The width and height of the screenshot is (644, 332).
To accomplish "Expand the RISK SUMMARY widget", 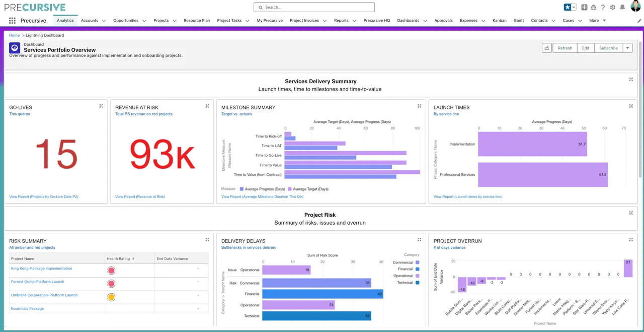I will coord(207,239).
